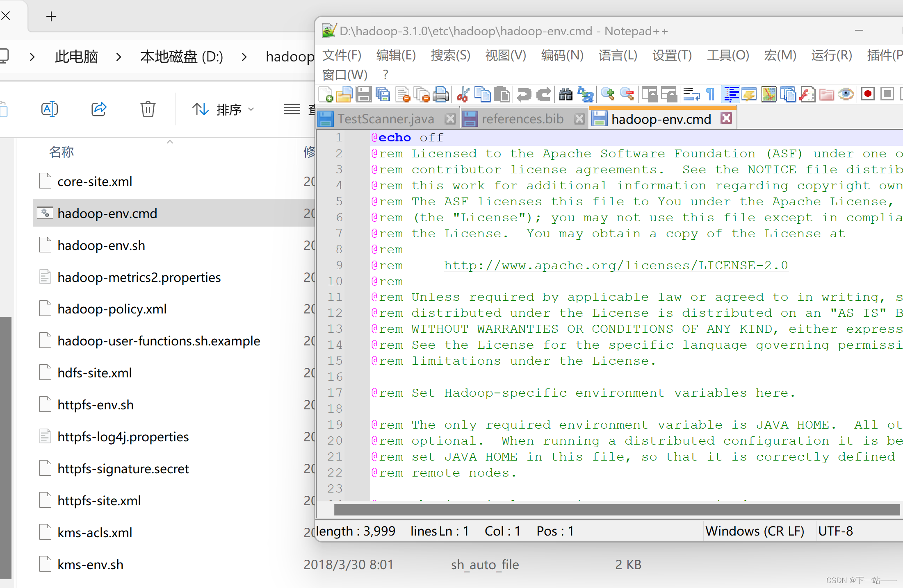
Task: Toggle the indent guide toolbar button
Action: tap(731, 95)
